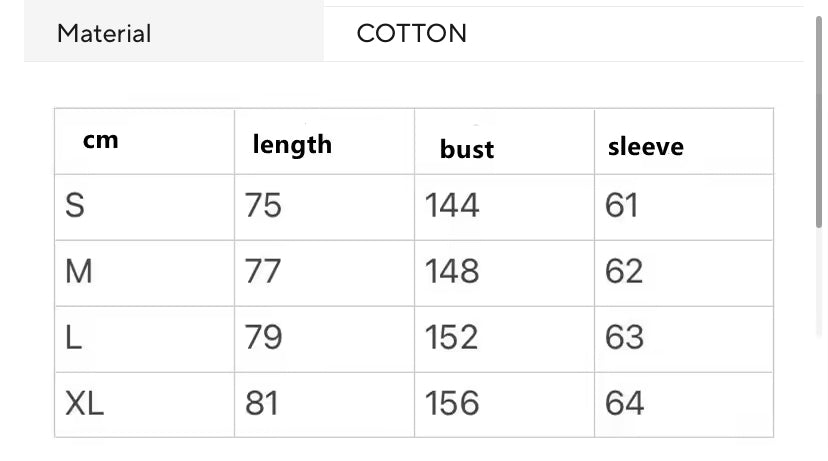The height and width of the screenshot is (461, 828).
Task: Click the sleeve column header
Action: pyautogui.click(x=645, y=146)
